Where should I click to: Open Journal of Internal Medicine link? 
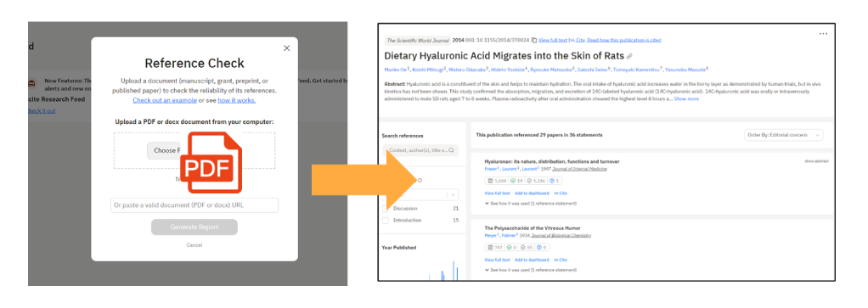pyautogui.click(x=578, y=169)
